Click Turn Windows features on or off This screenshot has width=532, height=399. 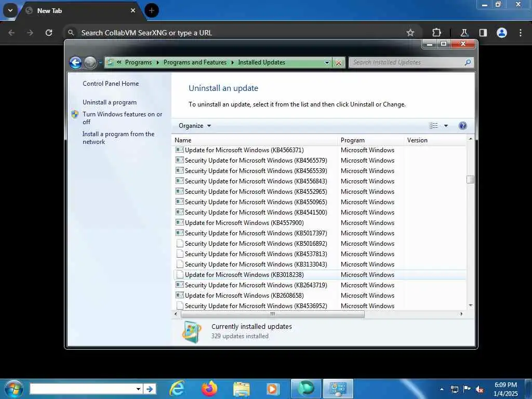click(x=123, y=118)
